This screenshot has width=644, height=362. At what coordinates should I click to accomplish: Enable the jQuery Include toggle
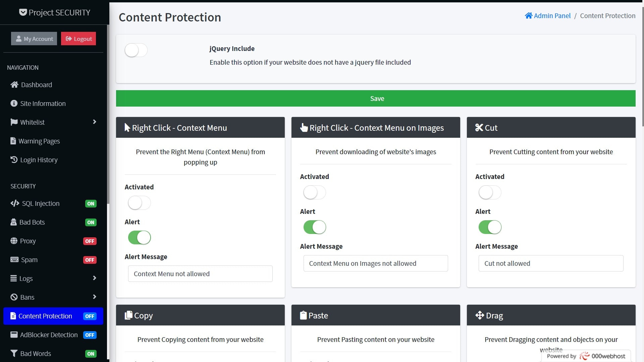(x=136, y=50)
